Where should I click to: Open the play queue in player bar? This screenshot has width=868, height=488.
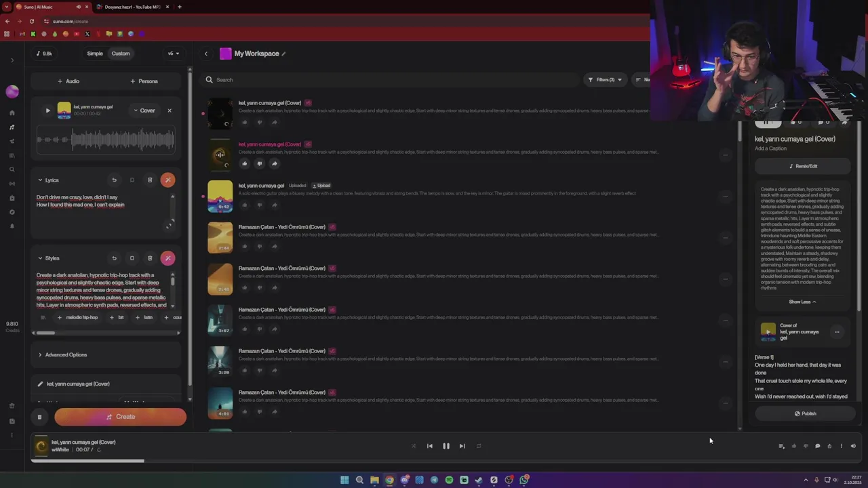pyautogui.click(x=781, y=446)
